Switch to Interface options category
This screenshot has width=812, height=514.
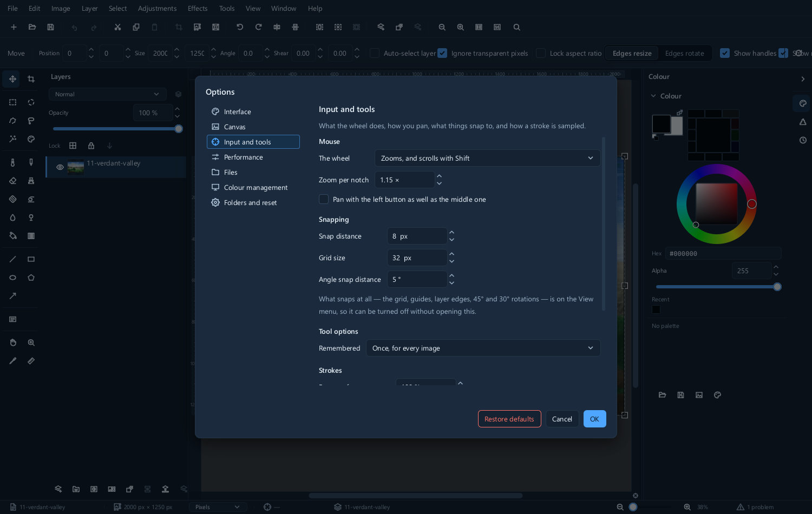pos(253,111)
